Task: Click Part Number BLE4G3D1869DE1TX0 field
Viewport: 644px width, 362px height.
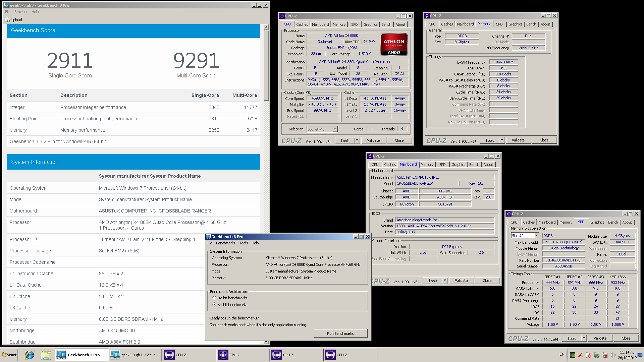Action: pyautogui.click(x=563, y=260)
